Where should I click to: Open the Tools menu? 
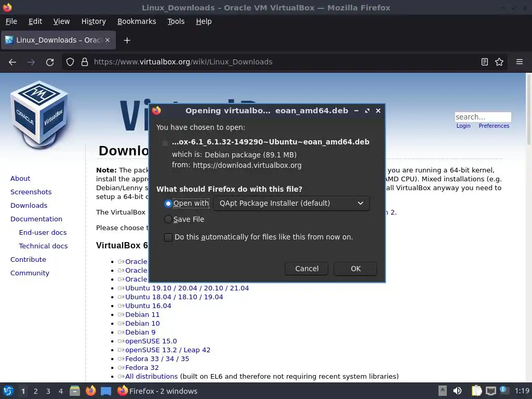[x=176, y=21]
